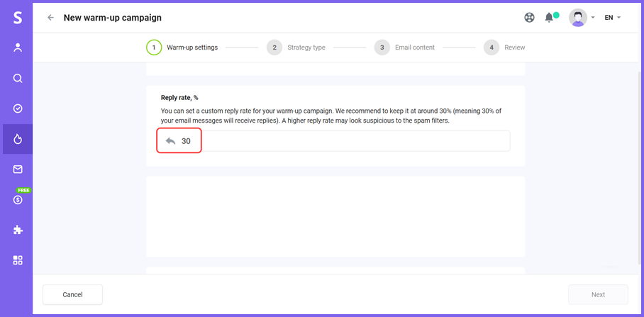Open the checkmark verifier icon in sidebar
The width and height of the screenshot is (644, 317).
(x=18, y=109)
